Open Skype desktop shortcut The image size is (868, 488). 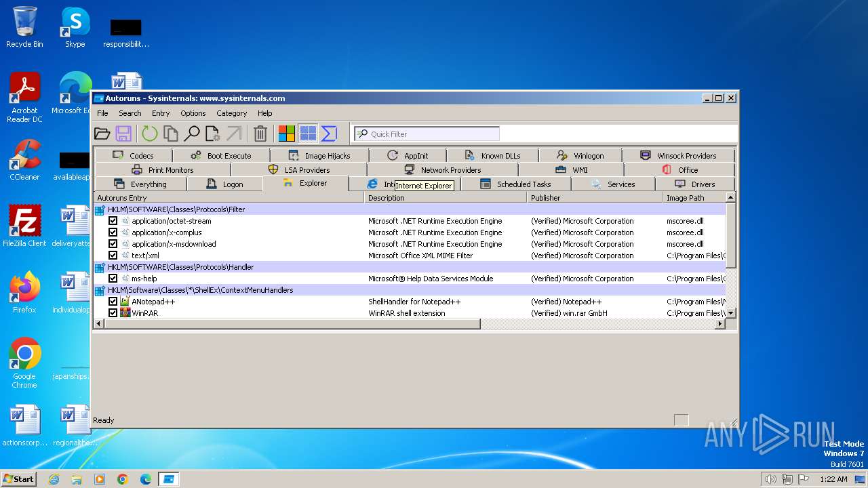coord(75,28)
